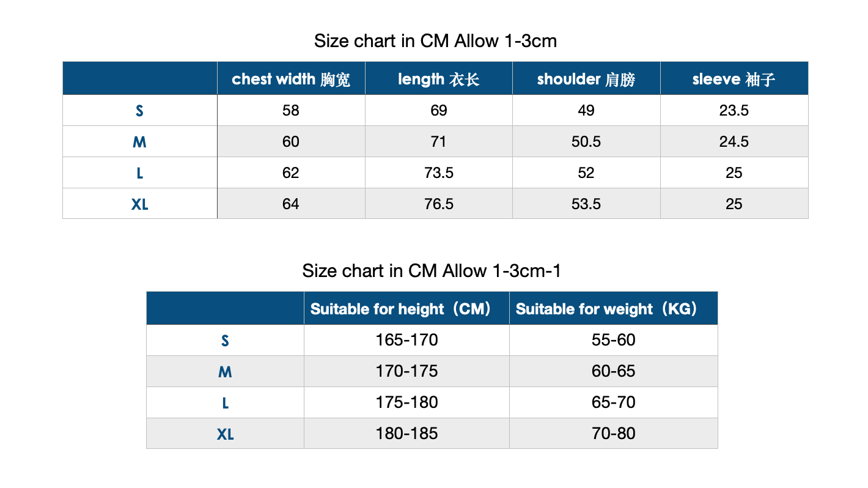Click the length 衣长 header cell
The height and width of the screenshot is (488, 868).
438,79
